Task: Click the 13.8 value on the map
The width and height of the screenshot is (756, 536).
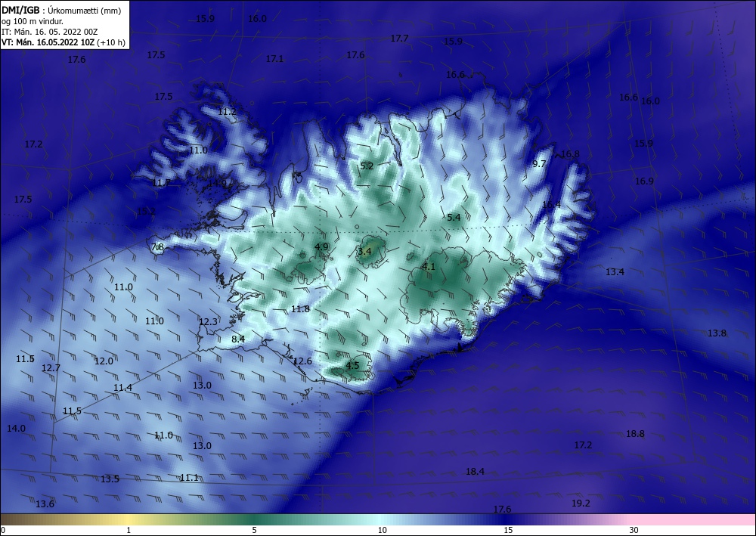Action: [717, 333]
